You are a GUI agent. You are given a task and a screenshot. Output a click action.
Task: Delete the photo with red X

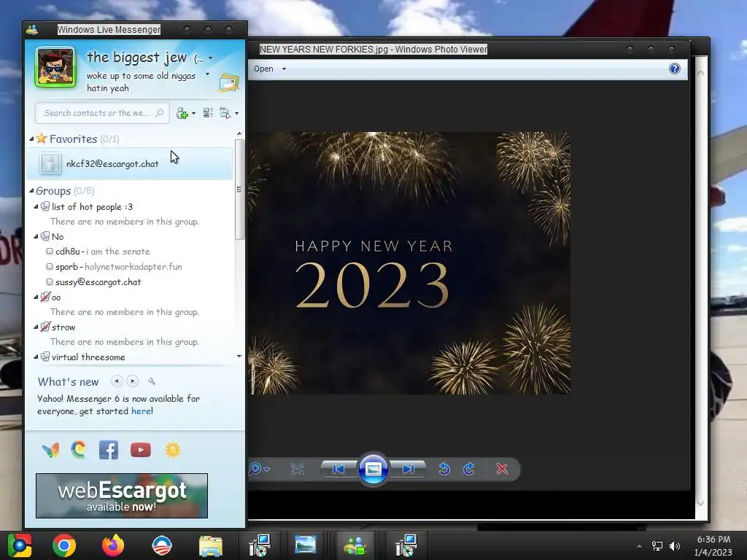tap(502, 469)
